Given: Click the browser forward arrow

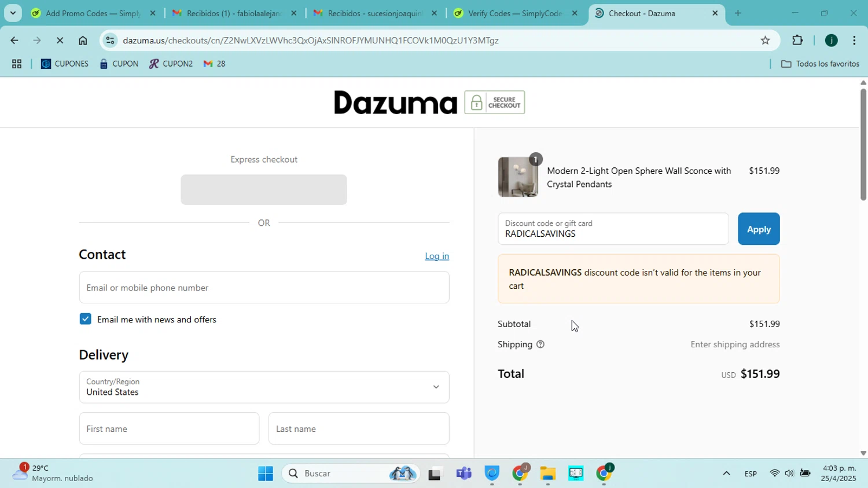Looking at the screenshot, I should 37,41.
